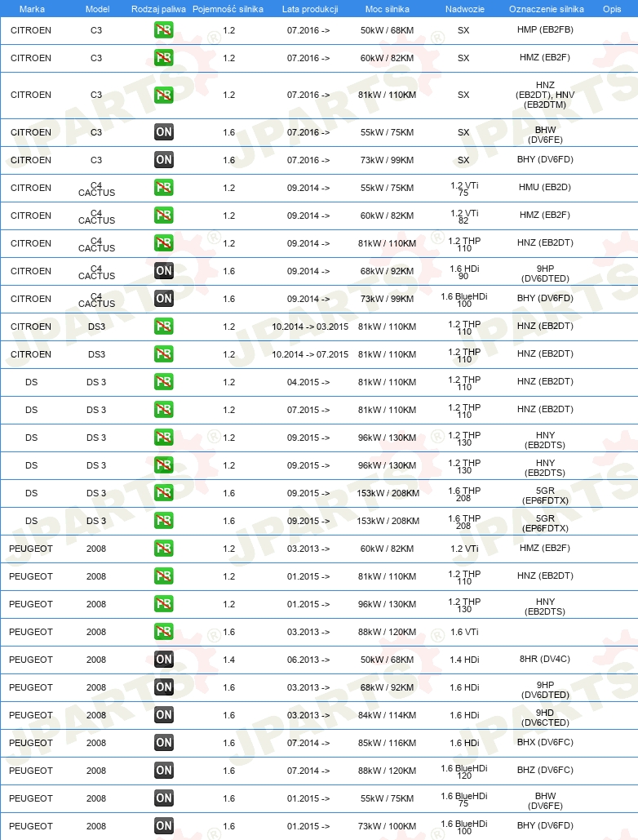Select the '1.4 HDi' body cell
638x840 pixels.
pos(464,660)
